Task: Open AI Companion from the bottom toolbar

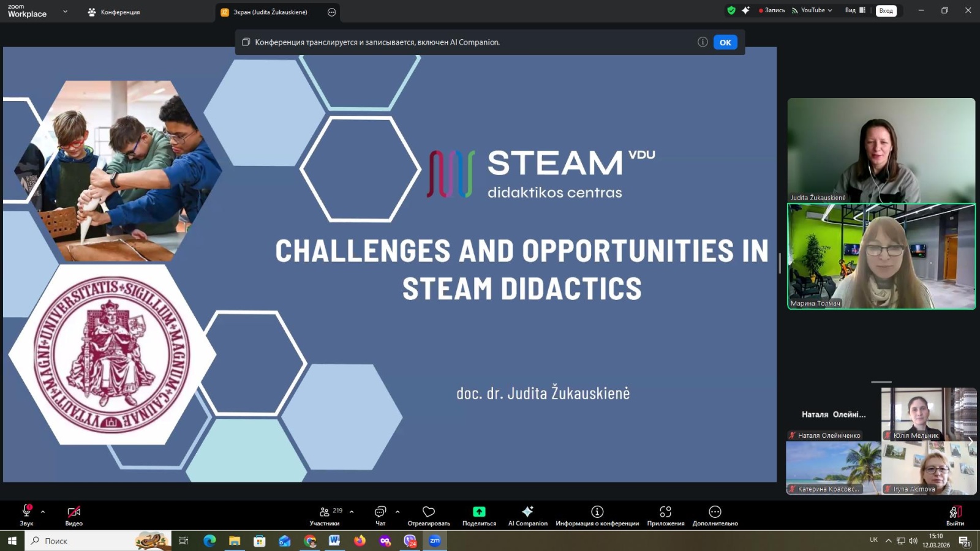Action: [x=527, y=512]
